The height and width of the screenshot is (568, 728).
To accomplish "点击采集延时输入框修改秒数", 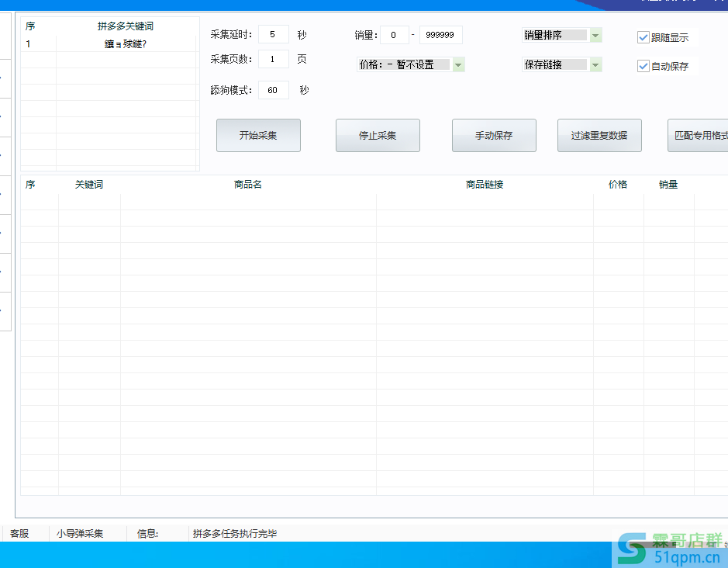I will [273, 34].
